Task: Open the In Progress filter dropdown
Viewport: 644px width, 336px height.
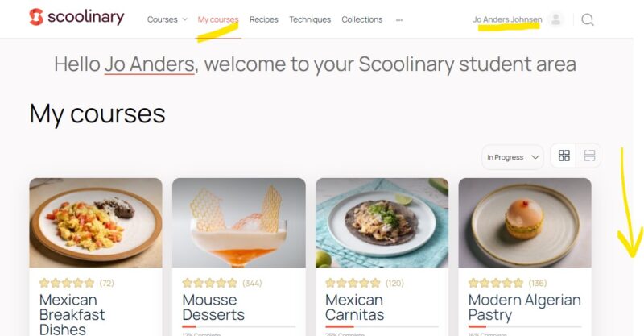Action: point(513,157)
